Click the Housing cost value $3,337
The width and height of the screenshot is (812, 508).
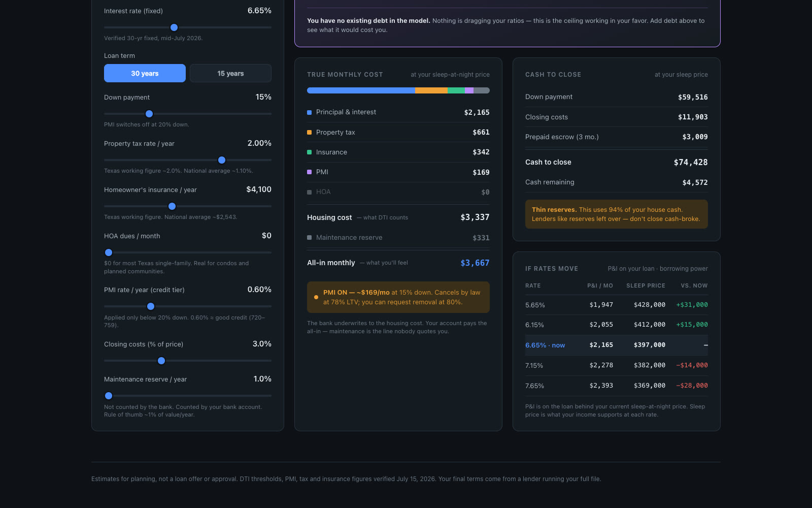point(475,217)
